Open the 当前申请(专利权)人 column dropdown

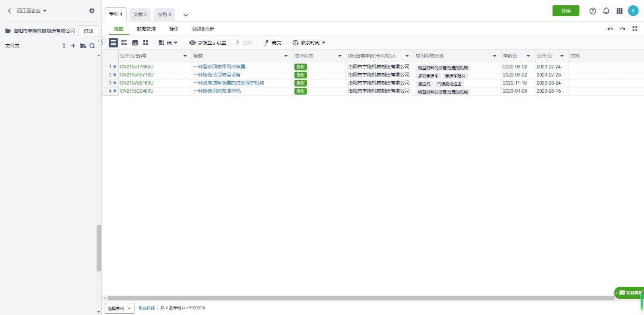407,56
